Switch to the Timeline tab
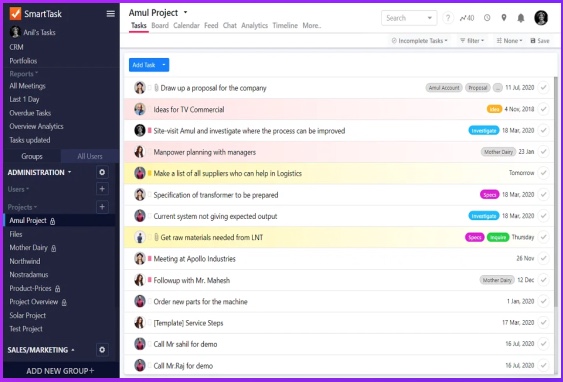563x382 pixels. tap(285, 25)
